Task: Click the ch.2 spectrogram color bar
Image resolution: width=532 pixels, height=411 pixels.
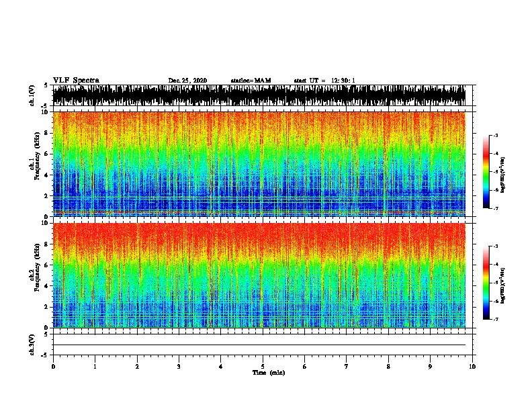Action: pos(486,283)
